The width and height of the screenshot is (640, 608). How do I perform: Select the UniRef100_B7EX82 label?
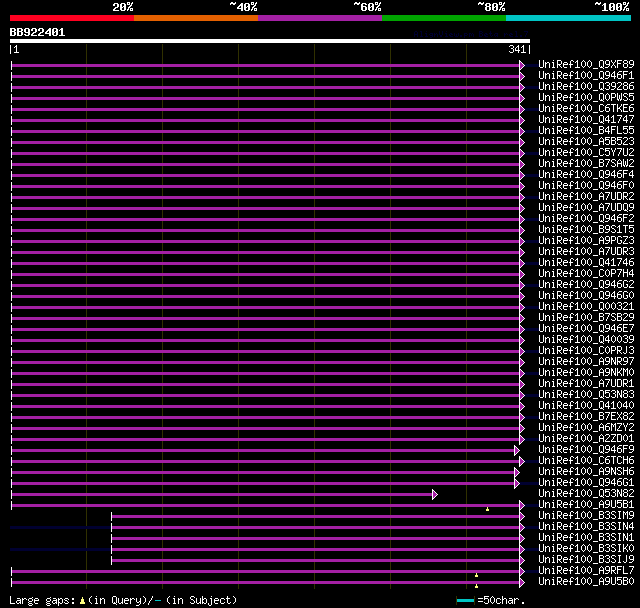(586, 417)
